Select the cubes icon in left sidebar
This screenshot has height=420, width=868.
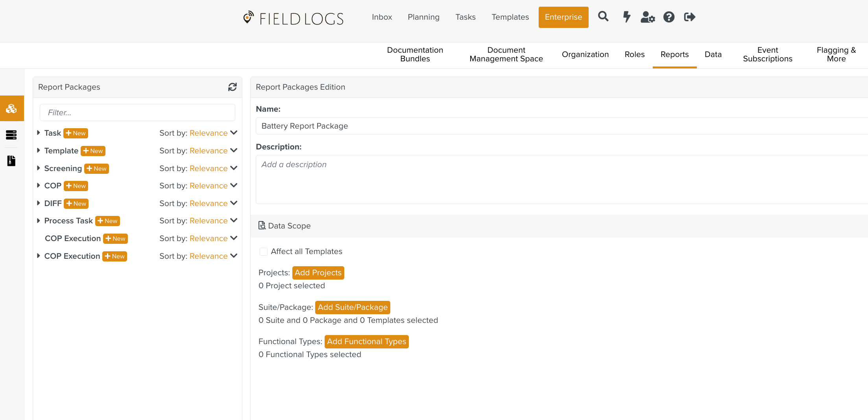tap(11, 109)
